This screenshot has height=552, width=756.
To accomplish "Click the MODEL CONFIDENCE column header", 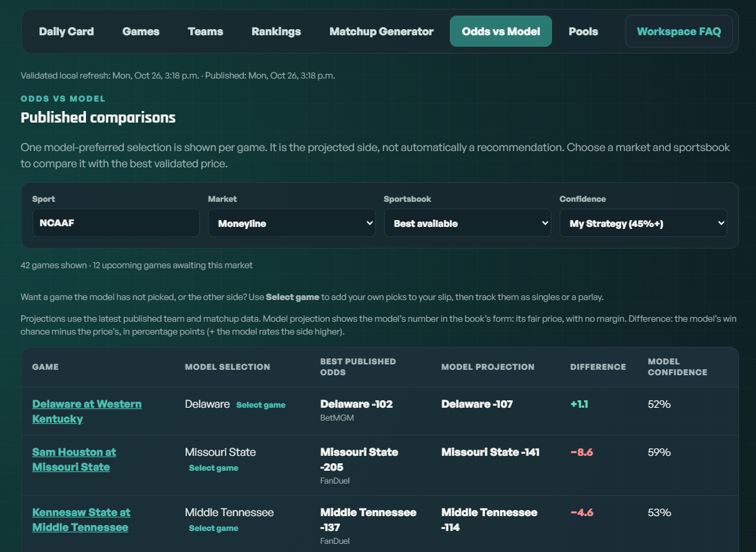I will 677,367.
